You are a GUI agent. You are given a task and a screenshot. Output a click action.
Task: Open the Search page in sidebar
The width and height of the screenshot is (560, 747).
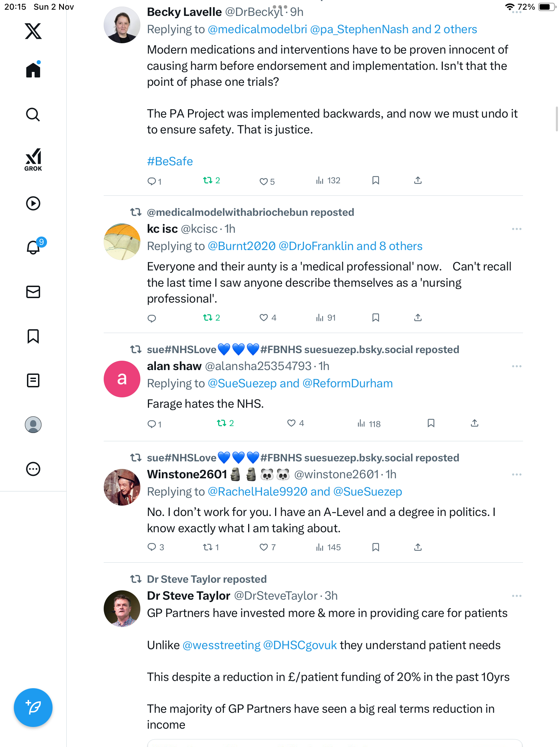33,114
